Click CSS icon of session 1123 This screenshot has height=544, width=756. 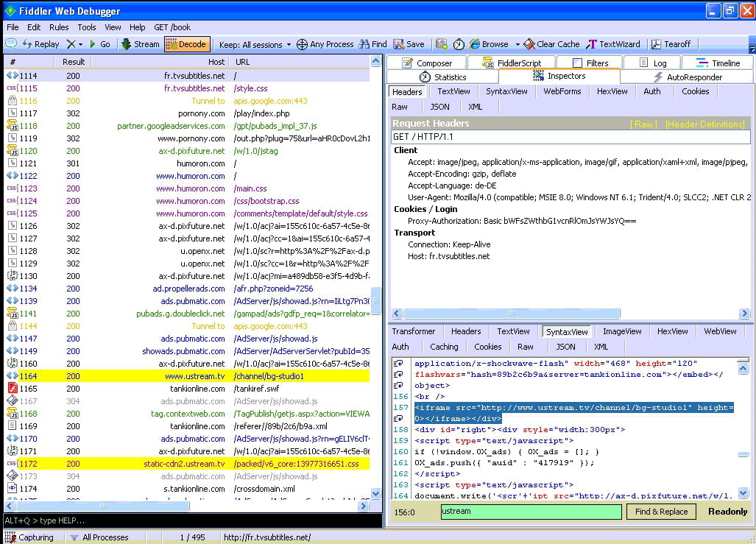pos(12,188)
